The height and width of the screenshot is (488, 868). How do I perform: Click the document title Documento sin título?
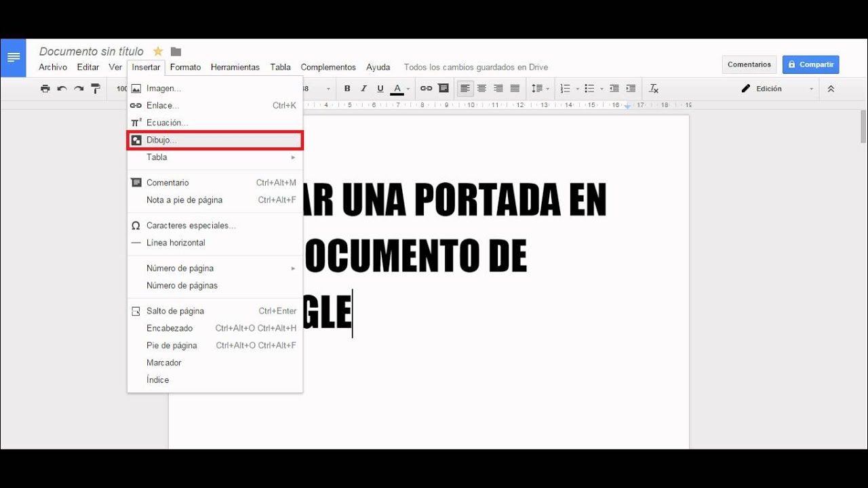pos(92,52)
